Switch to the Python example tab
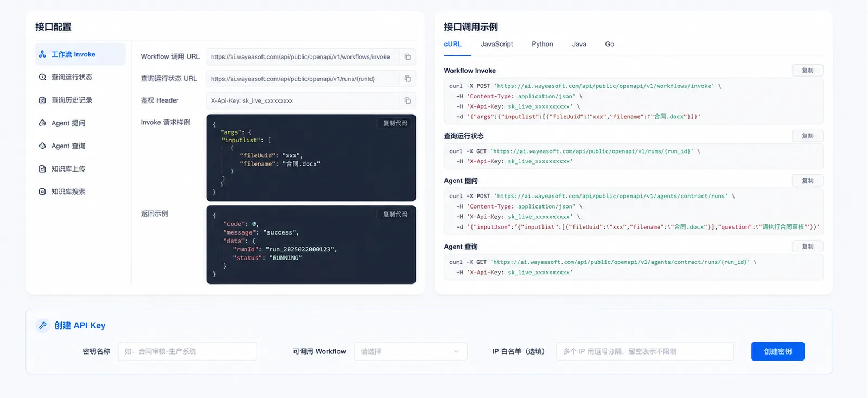 (x=542, y=44)
